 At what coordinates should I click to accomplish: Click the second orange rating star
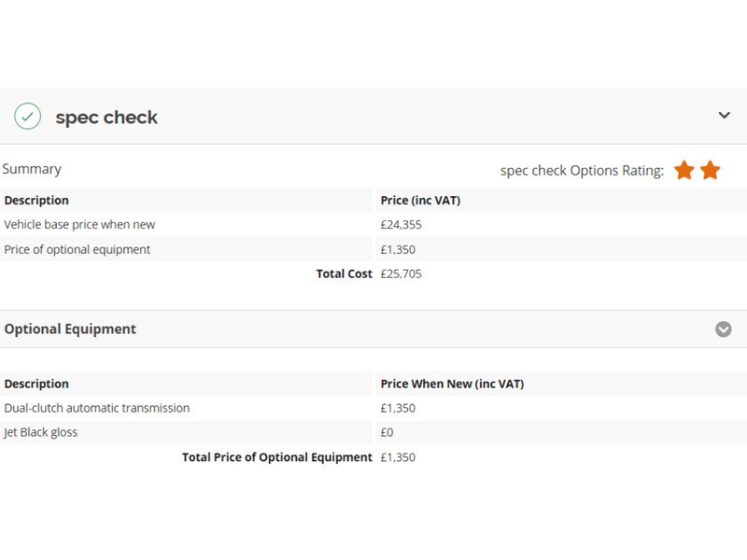coord(710,170)
